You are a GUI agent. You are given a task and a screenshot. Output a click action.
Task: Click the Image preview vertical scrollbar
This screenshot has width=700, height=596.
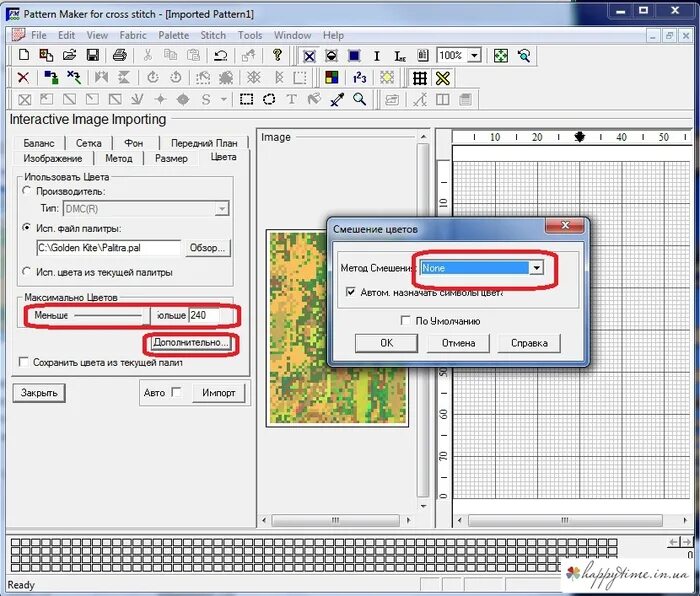point(423,321)
